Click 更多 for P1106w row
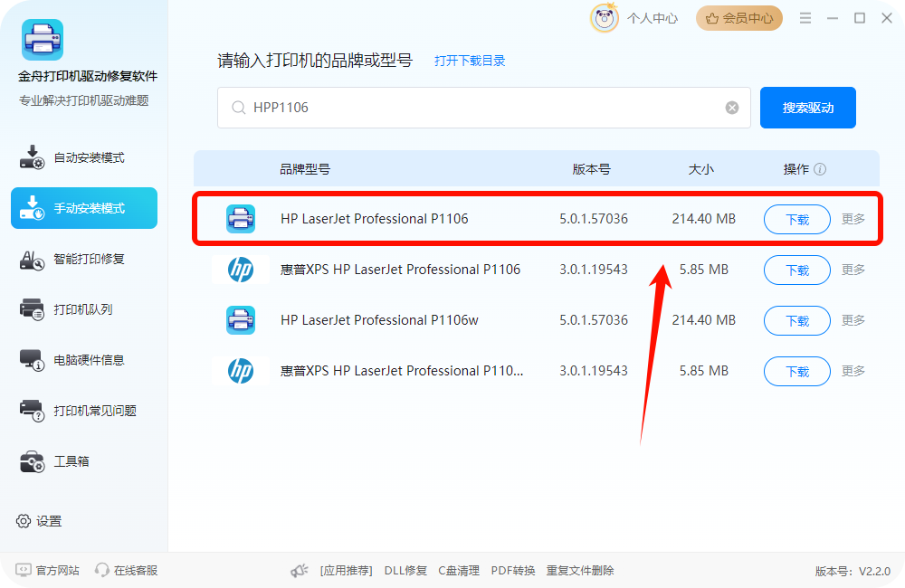Screen dimensions: 905x588 [x=853, y=320]
